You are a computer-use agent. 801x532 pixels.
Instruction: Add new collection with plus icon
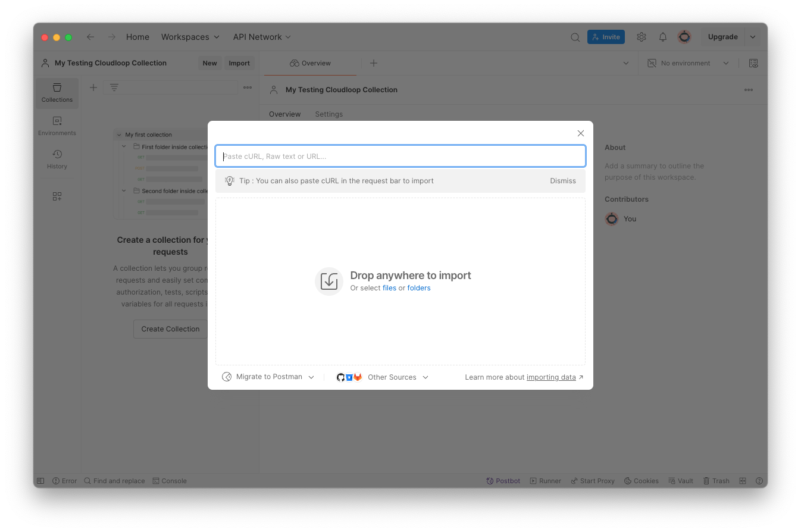[x=93, y=87]
